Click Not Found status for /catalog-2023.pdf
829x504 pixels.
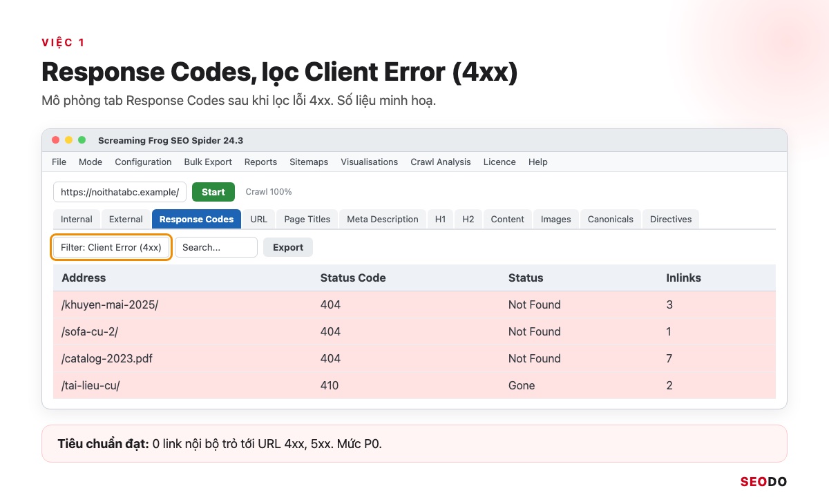(x=535, y=358)
